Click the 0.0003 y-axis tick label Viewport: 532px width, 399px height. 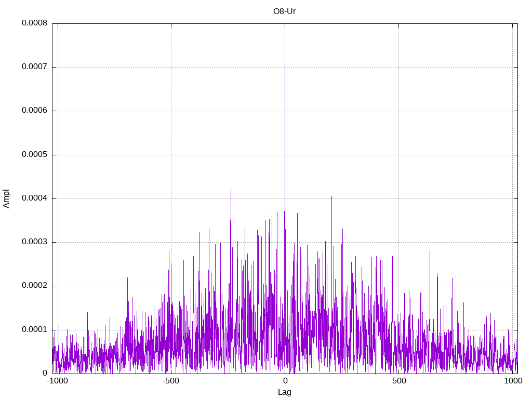click(35, 242)
